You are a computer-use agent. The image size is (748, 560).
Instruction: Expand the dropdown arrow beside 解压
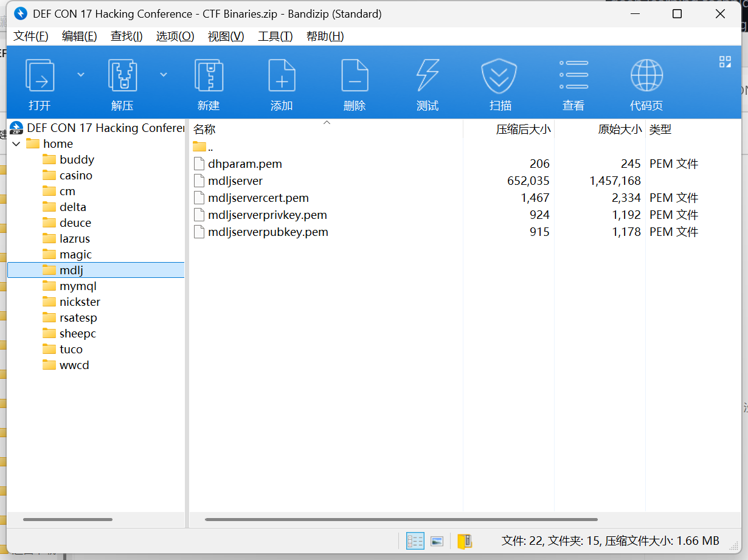(164, 75)
